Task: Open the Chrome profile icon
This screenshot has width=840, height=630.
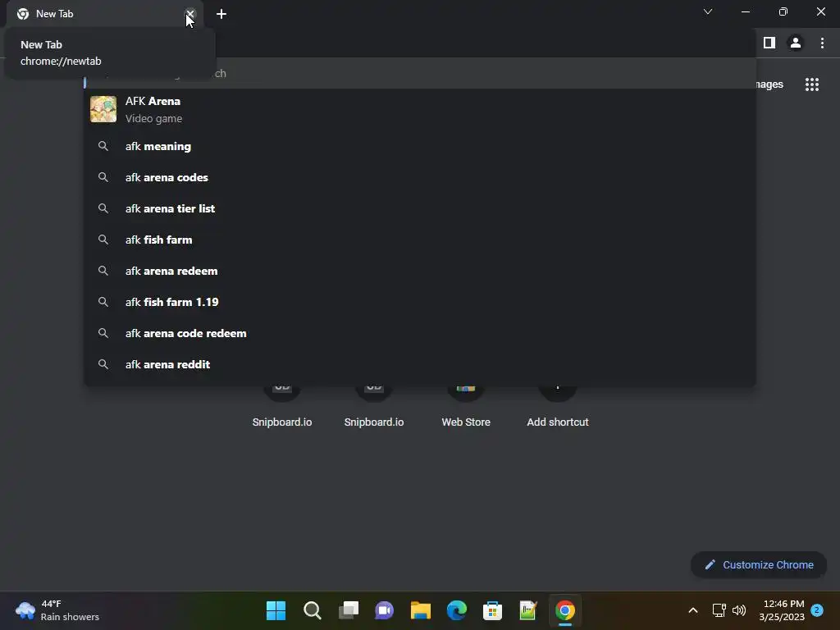Action: (x=796, y=43)
